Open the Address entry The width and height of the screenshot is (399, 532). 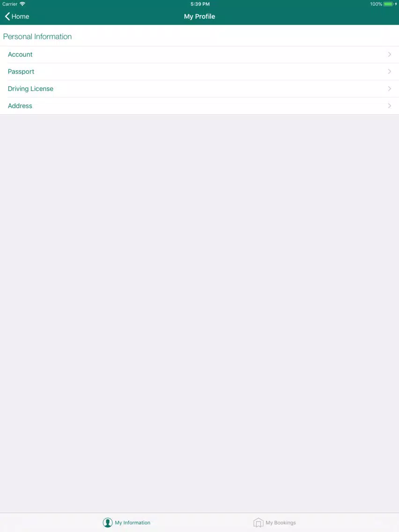(199, 106)
